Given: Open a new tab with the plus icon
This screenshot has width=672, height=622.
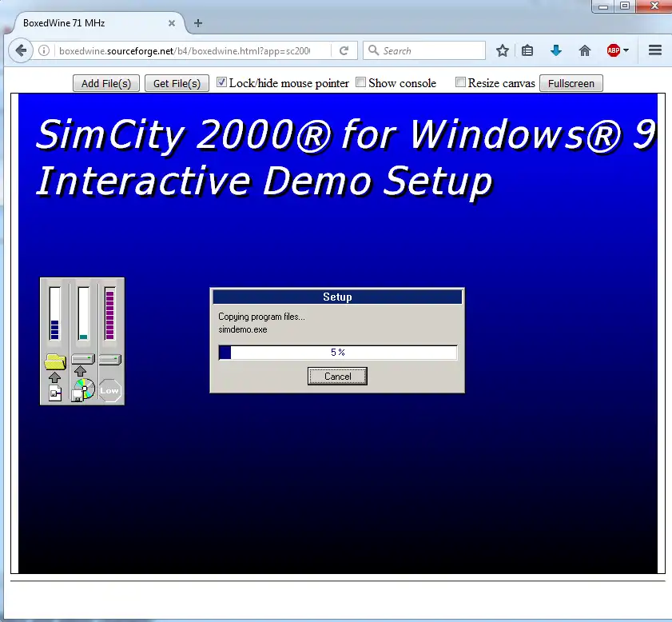Looking at the screenshot, I should [x=198, y=23].
